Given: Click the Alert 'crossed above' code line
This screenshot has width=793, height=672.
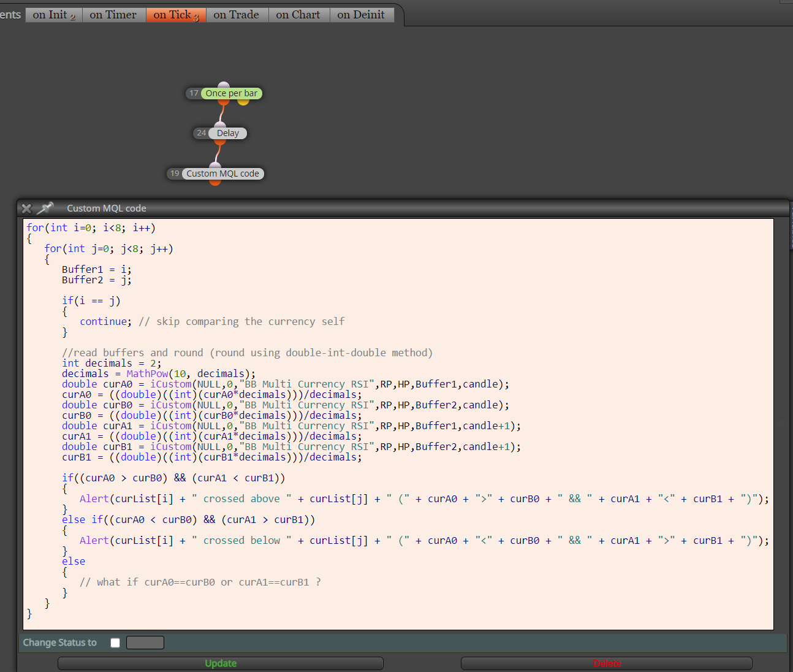Looking at the screenshot, I should [x=424, y=498].
